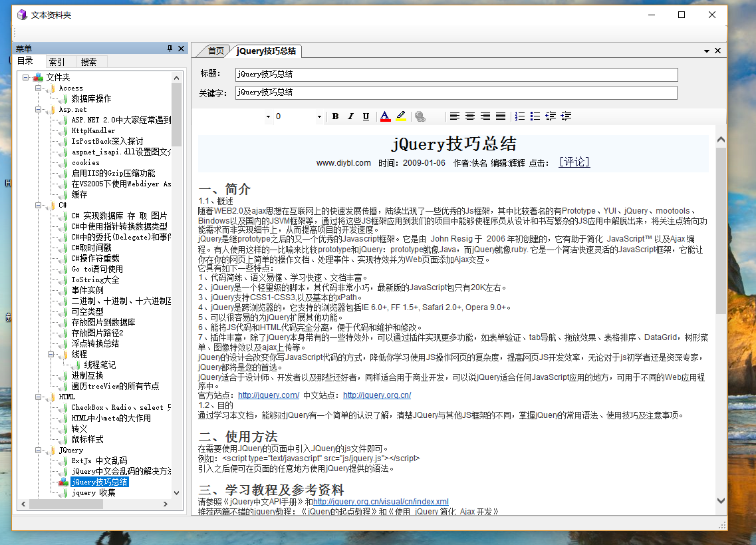
Task: Align text left
Action: pyautogui.click(x=454, y=116)
